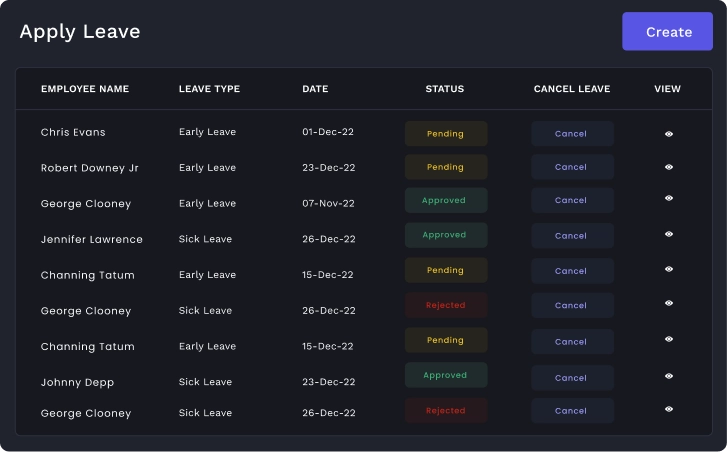Screen dimensions: 727x452
Task: Select Pending badge in Robert Downey Jr's row
Action: (445, 167)
